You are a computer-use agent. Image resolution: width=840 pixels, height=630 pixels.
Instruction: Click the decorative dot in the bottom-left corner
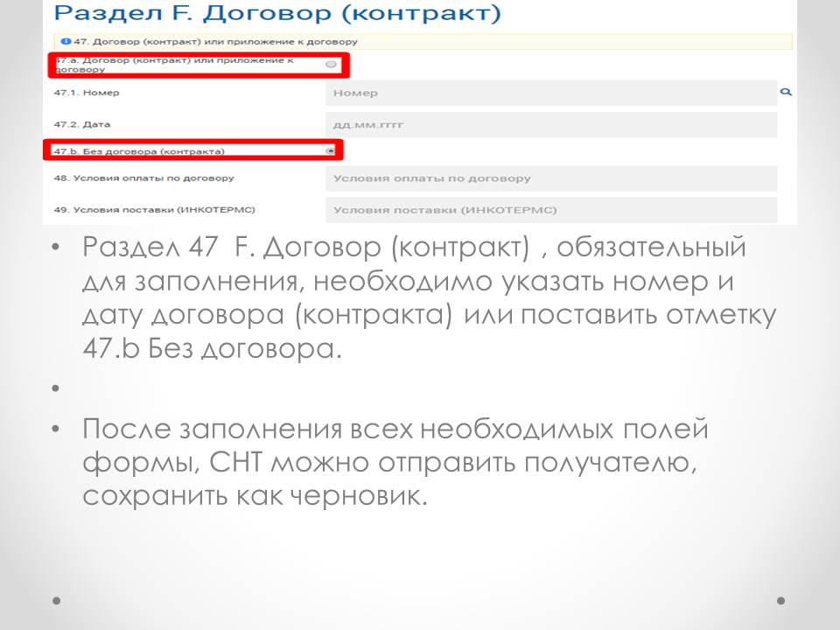pos(57,601)
